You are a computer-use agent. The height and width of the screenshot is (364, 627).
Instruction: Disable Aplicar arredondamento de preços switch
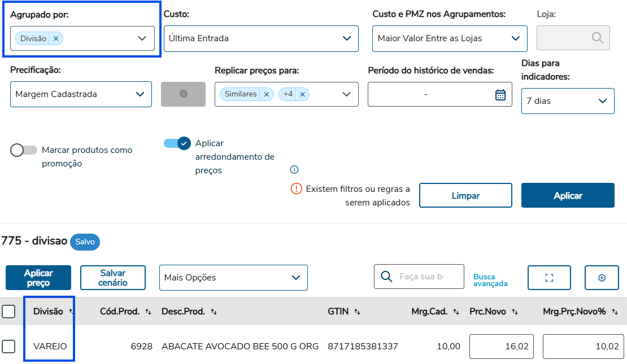click(177, 143)
